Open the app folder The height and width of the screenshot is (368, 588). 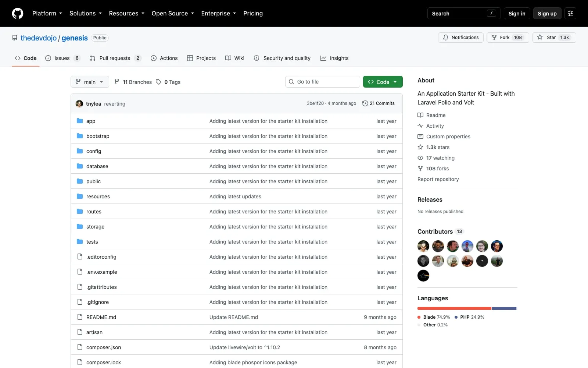click(91, 121)
